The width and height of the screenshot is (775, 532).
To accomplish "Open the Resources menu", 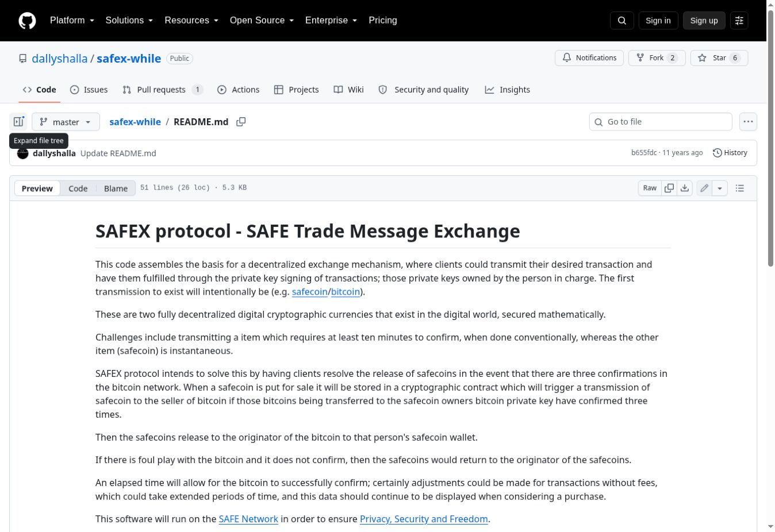I will 191,20.
